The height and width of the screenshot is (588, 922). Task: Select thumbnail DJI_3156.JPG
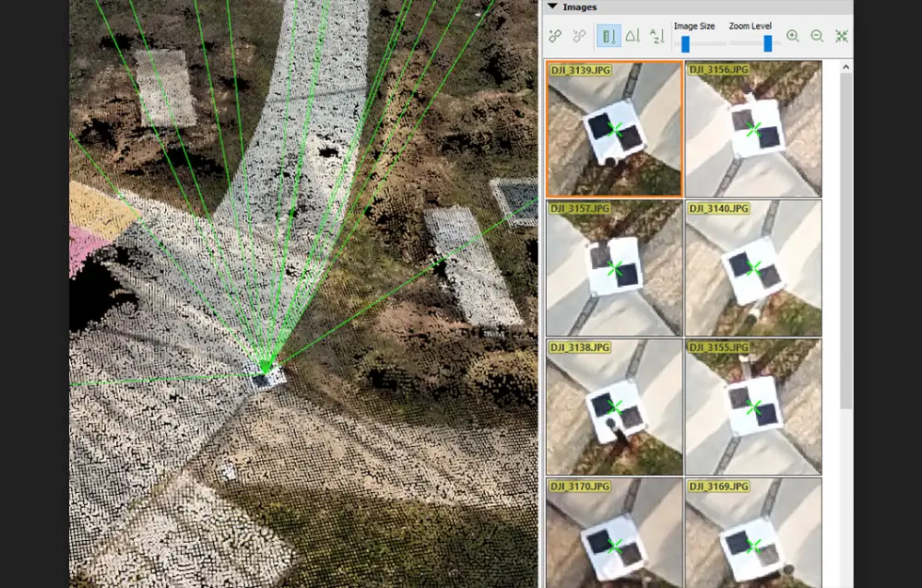753,129
